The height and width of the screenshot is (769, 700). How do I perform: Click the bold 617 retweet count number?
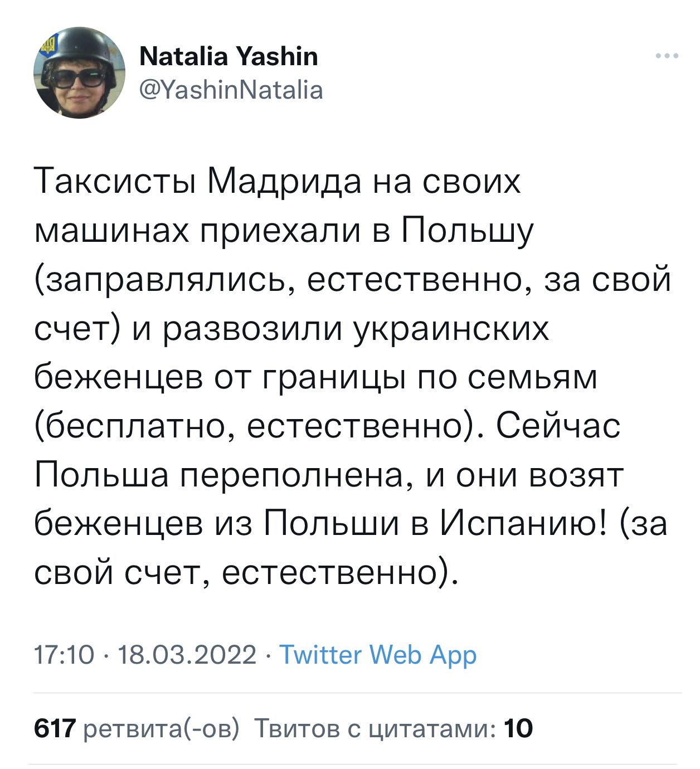coord(55,728)
